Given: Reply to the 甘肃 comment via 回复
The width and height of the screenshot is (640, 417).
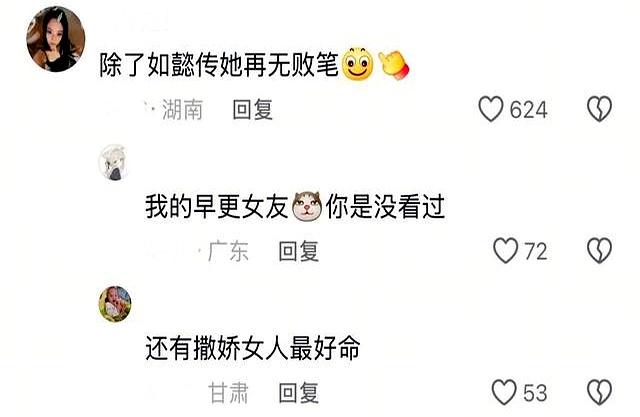Looking at the screenshot, I should tap(298, 393).
